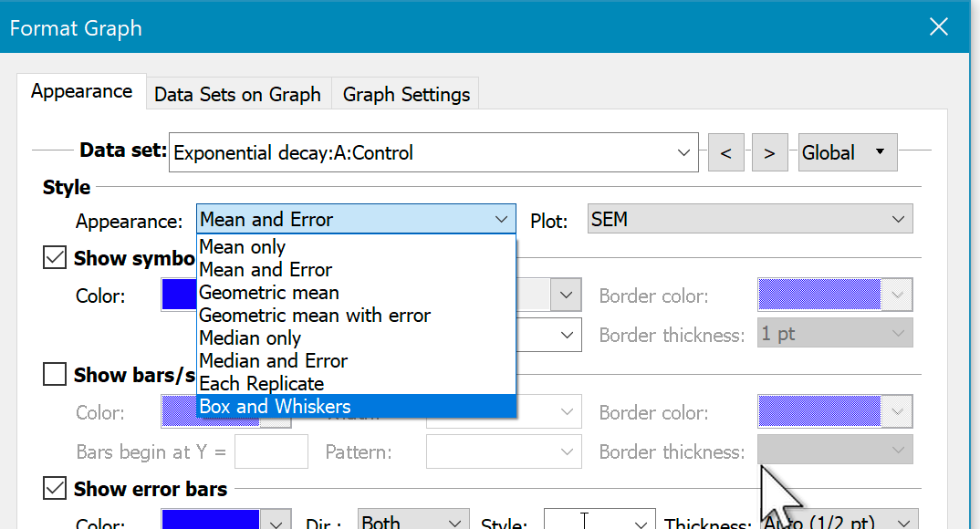Screen dimensions: 980x529
Task: Choose Median and Error option
Action: pyautogui.click(x=273, y=361)
